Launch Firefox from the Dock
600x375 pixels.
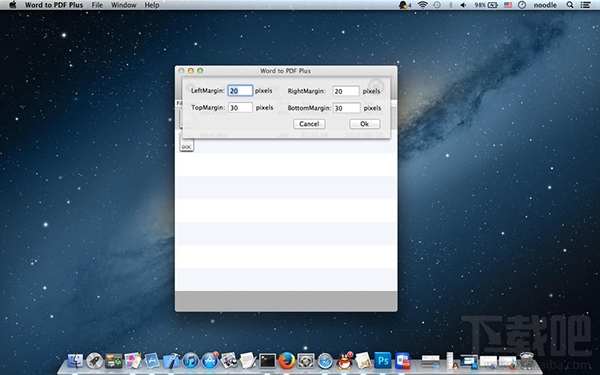[287, 360]
